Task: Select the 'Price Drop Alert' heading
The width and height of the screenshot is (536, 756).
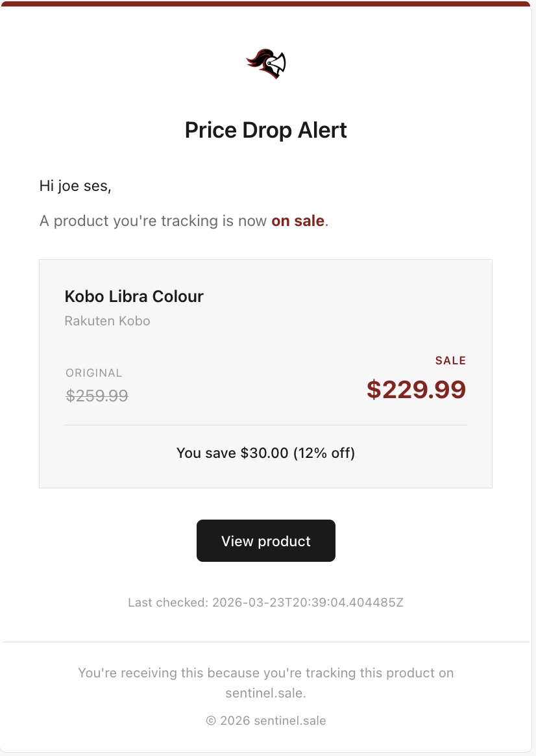Action: point(266,130)
